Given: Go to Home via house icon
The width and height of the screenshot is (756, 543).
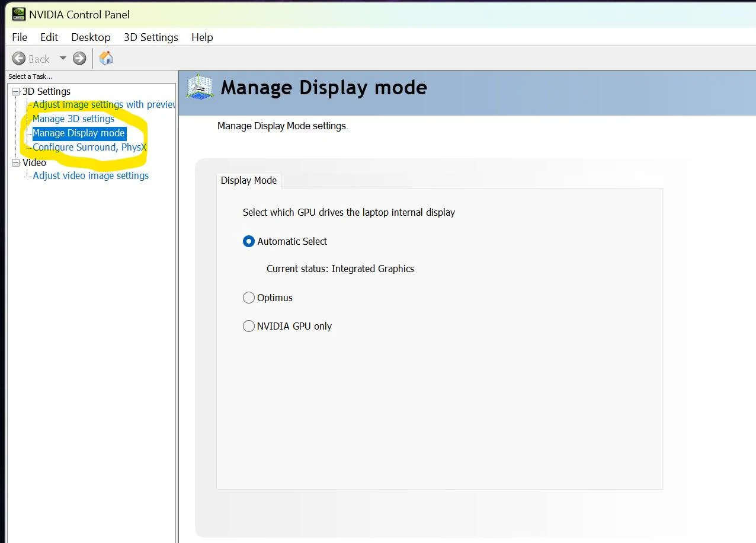Looking at the screenshot, I should click(x=106, y=58).
